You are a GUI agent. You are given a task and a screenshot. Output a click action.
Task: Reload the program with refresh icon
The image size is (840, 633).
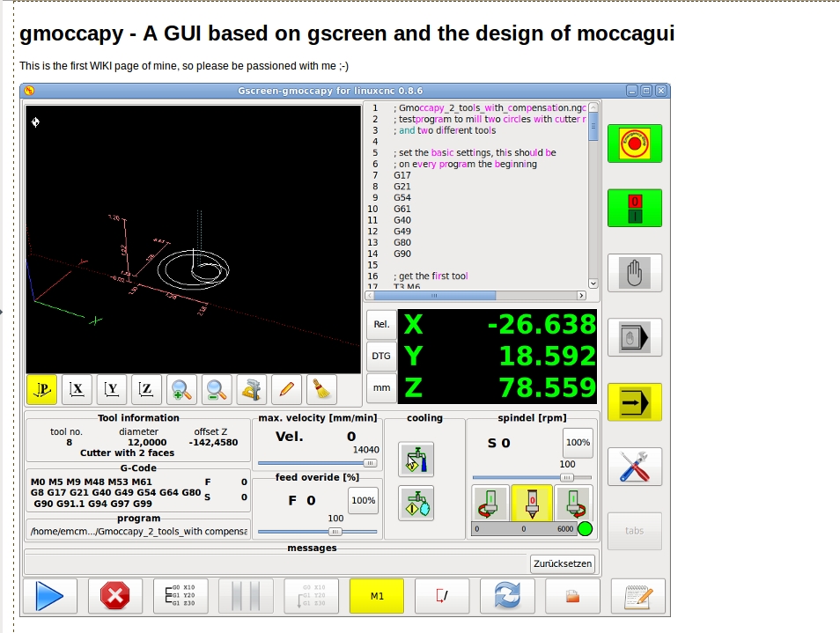507,596
